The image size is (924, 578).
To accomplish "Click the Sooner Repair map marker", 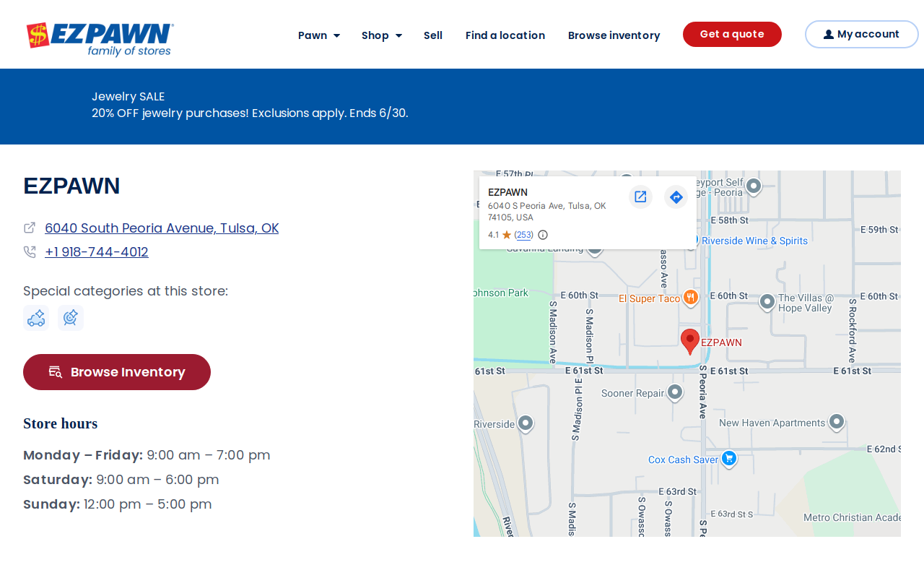I will tap(675, 392).
